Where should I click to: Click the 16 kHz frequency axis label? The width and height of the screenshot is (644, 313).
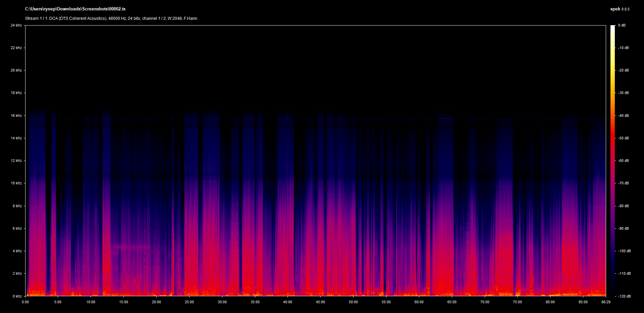pos(16,116)
